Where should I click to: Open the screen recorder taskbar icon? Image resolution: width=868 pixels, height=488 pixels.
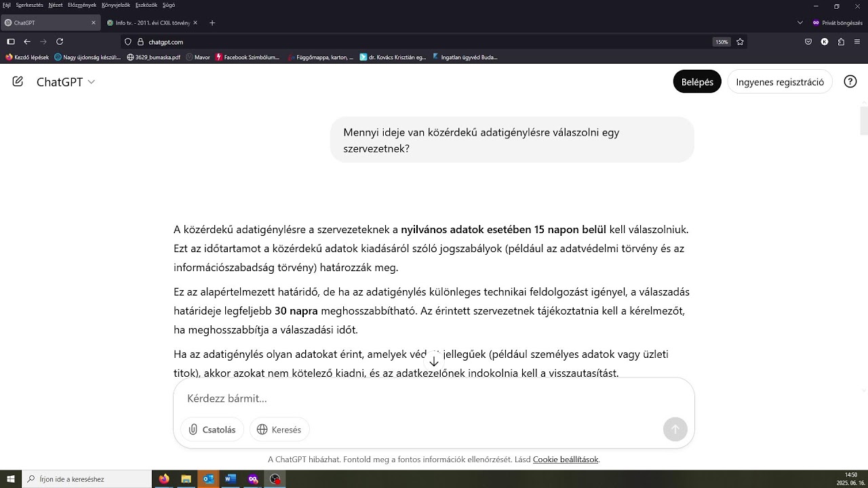275,479
